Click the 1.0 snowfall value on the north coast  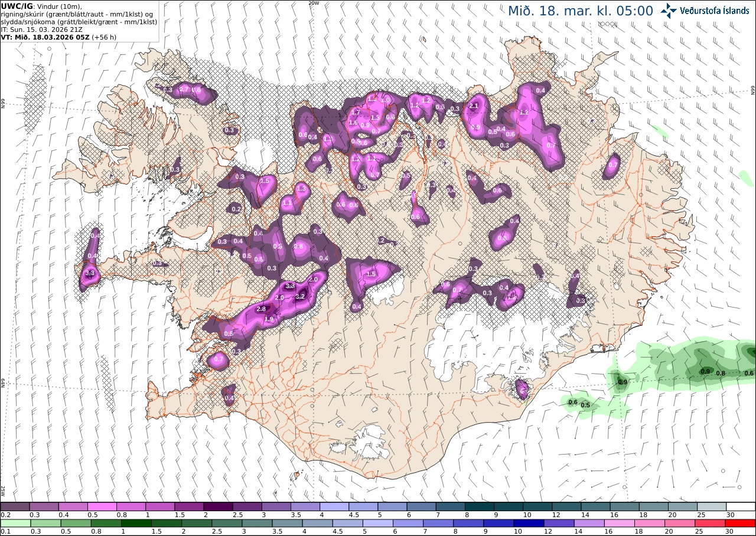pos(386,100)
